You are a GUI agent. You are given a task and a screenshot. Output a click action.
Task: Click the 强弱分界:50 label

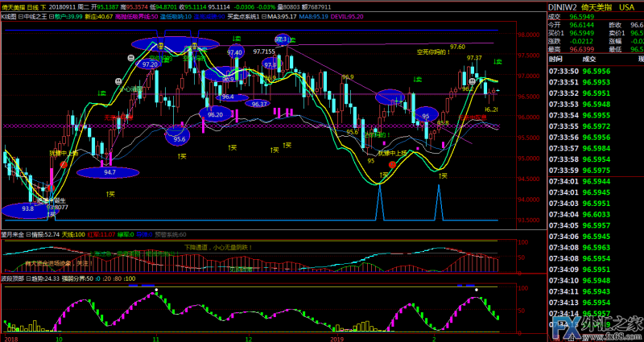click(77, 278)
